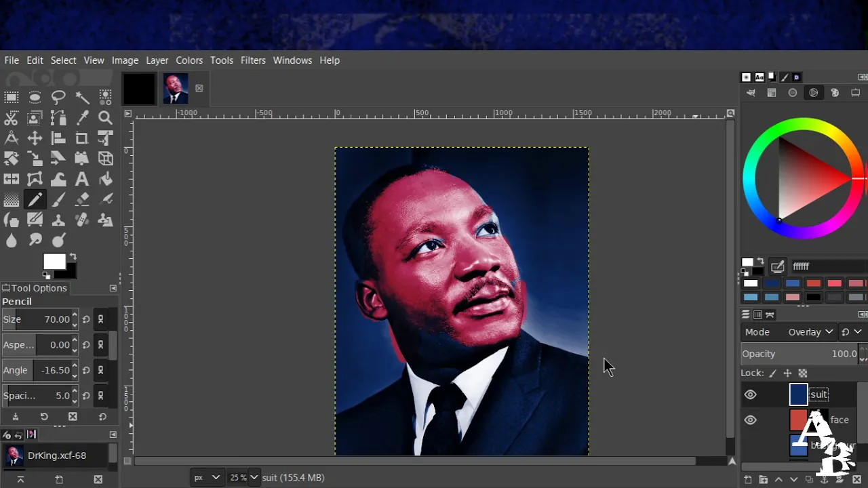This screenshot has height=488, width=868.
Task: Select the Ellipse Select tool
Action: (x=35, y=98)
